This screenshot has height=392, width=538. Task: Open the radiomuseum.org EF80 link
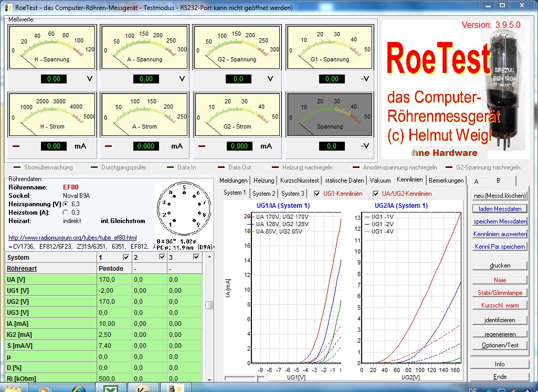point(73,238)
